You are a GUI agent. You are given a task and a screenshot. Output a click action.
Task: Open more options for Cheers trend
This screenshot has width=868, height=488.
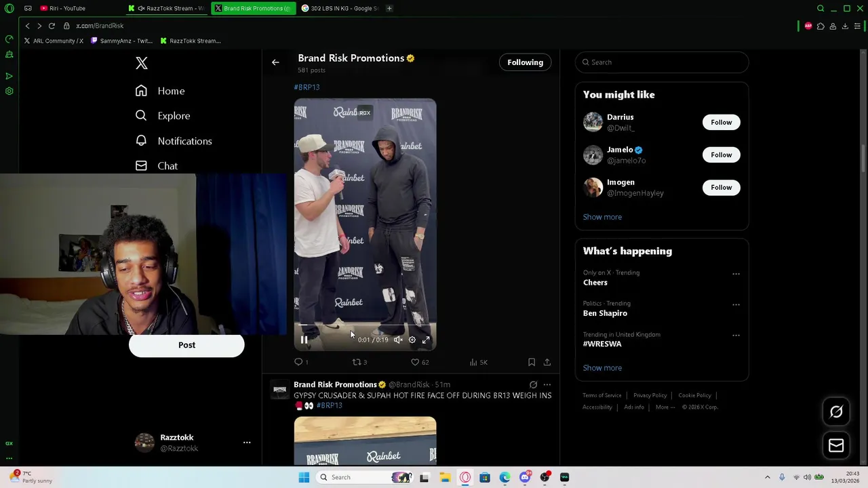pyautogui.click(x=736, y=274)
